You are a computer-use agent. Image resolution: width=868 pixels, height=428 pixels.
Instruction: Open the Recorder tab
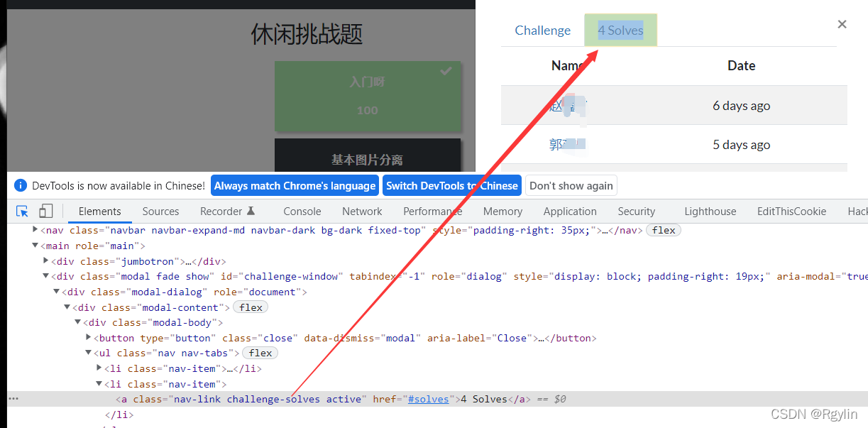pyautogui.click(x=227, y=211)
